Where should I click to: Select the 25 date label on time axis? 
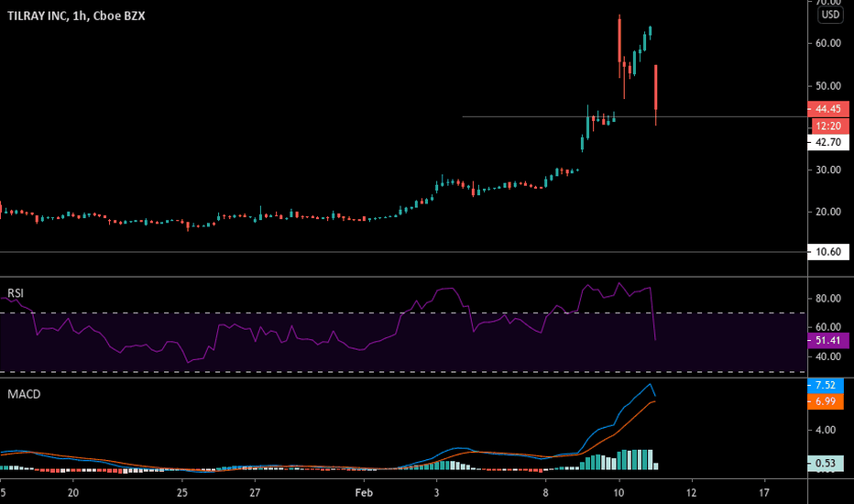tap(182, 493)
